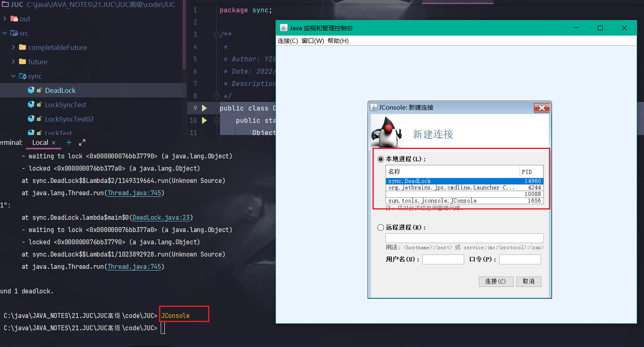644x347 pixels.
Task: Focus the 用户名 username field
Action: [443, 259]
